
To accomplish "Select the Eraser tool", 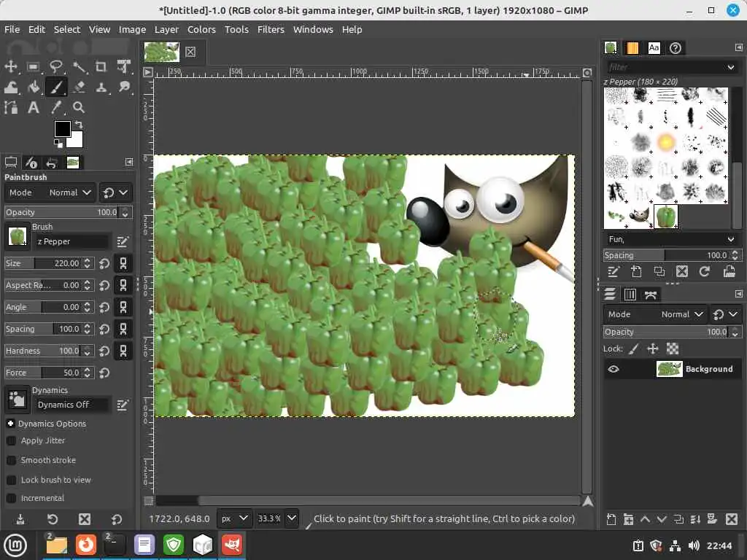I will point(79,87).
